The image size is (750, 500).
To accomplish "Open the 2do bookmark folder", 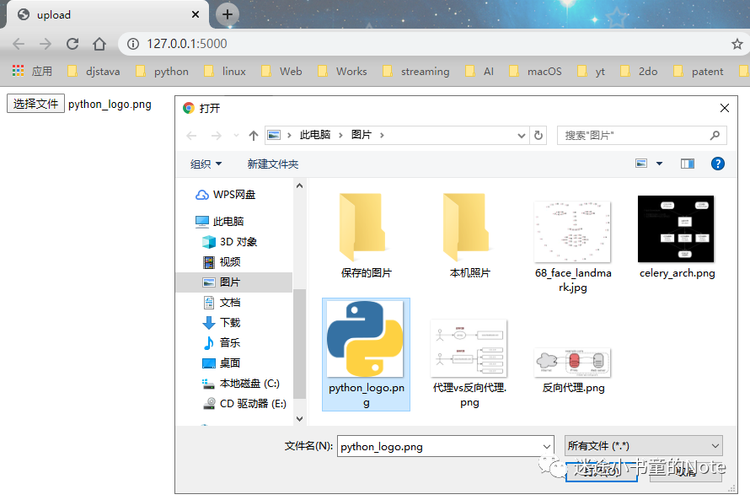I will pyautogui.click(x=639, y=71).
